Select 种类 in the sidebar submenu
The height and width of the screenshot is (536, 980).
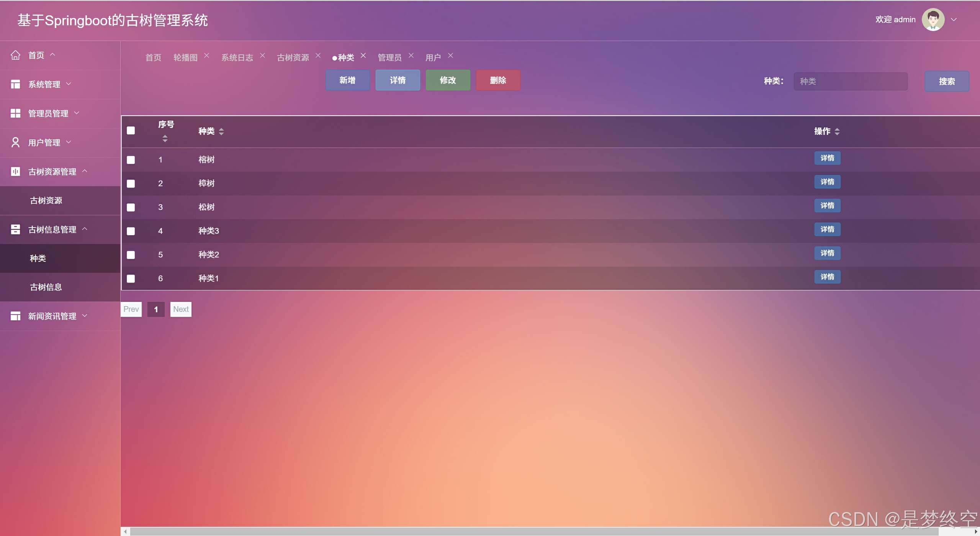(60, 258)
